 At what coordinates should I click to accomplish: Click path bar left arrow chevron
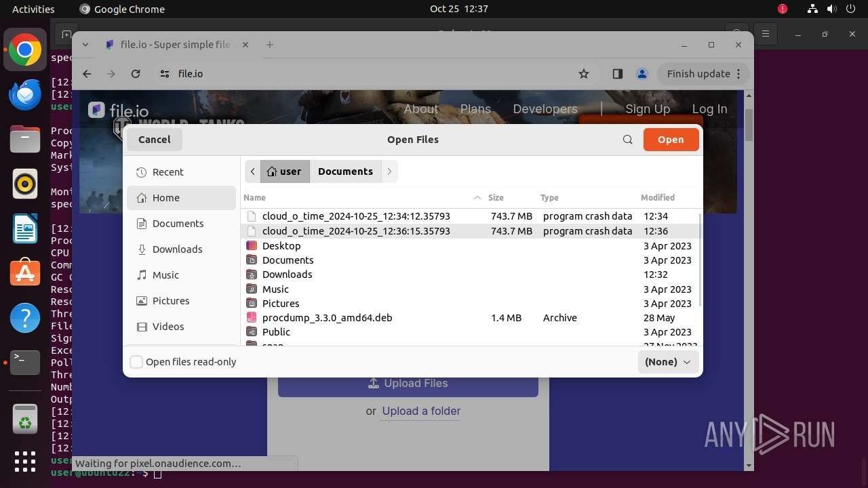pos(252,171)
